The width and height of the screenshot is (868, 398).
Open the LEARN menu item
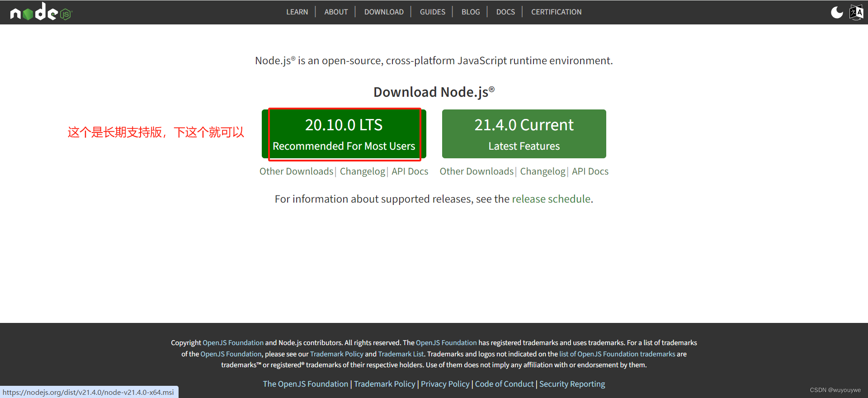[297, 12]
